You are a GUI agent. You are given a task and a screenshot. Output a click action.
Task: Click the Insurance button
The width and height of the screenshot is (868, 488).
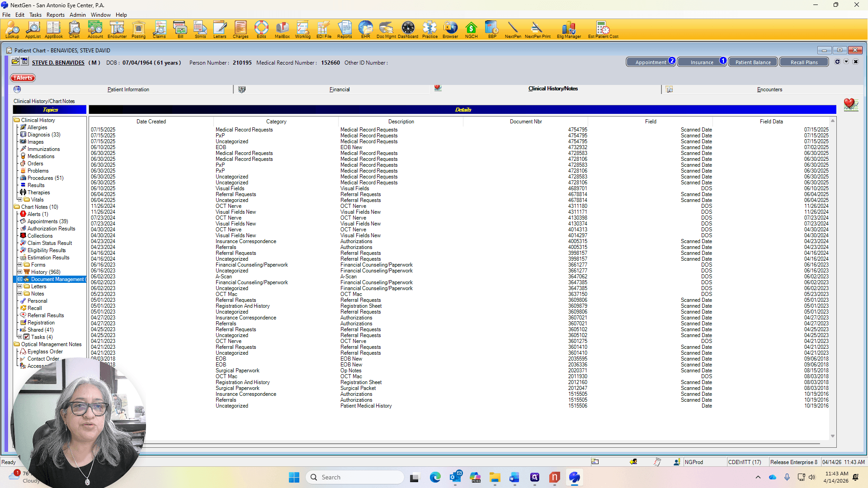[702, 62]
